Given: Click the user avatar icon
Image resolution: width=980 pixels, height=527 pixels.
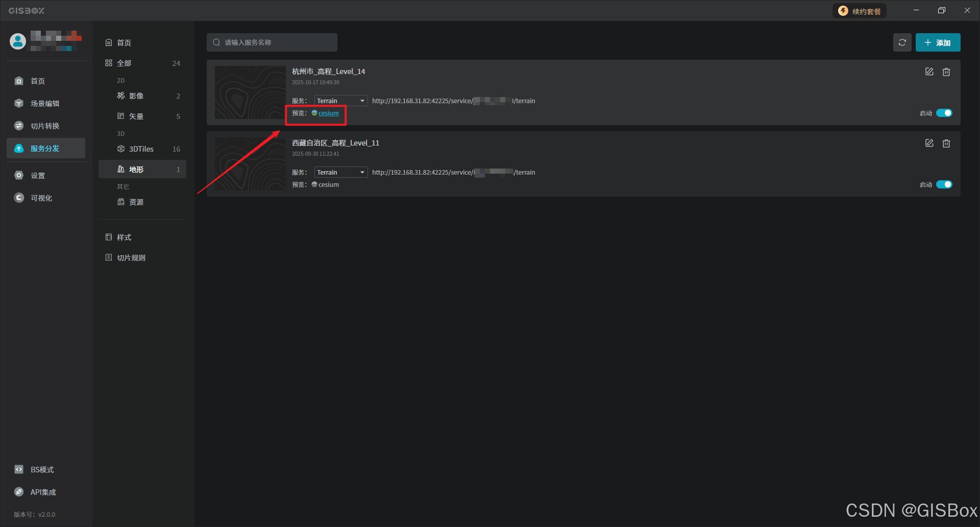Looking at the screenshot, I should (x=18, y=41).
